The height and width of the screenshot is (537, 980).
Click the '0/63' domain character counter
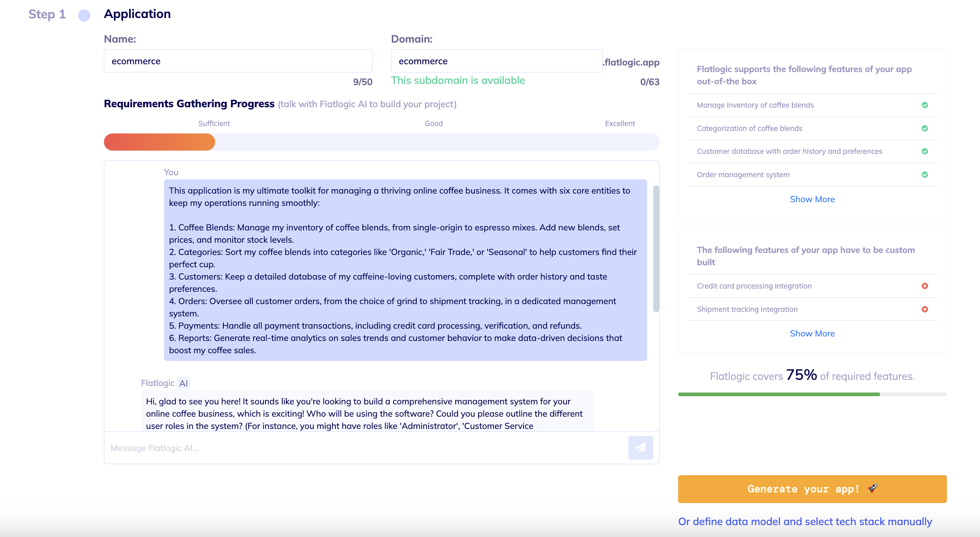[650, 82]
